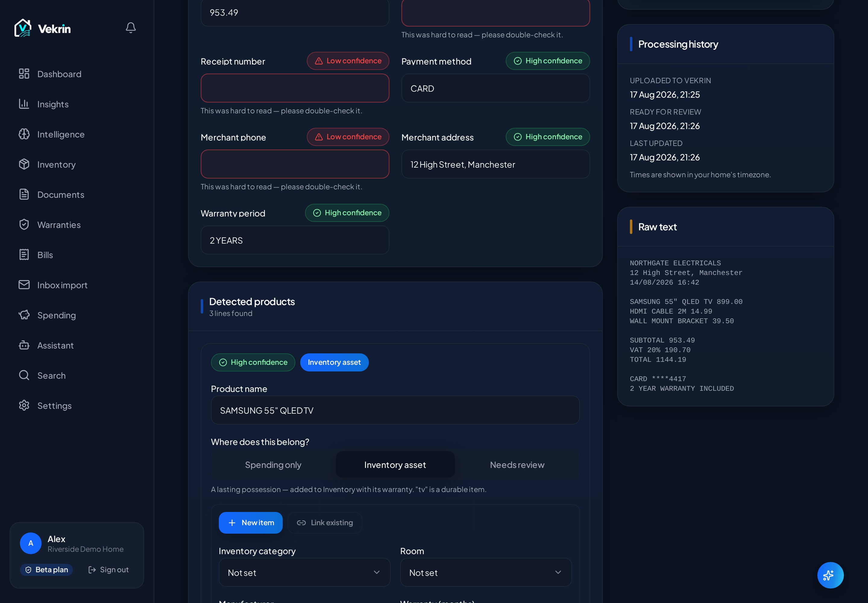Click the Low confidence badge for Merchant phone
Image resolution: width=868 pixels, height=603 pixels.
(348, 137)
